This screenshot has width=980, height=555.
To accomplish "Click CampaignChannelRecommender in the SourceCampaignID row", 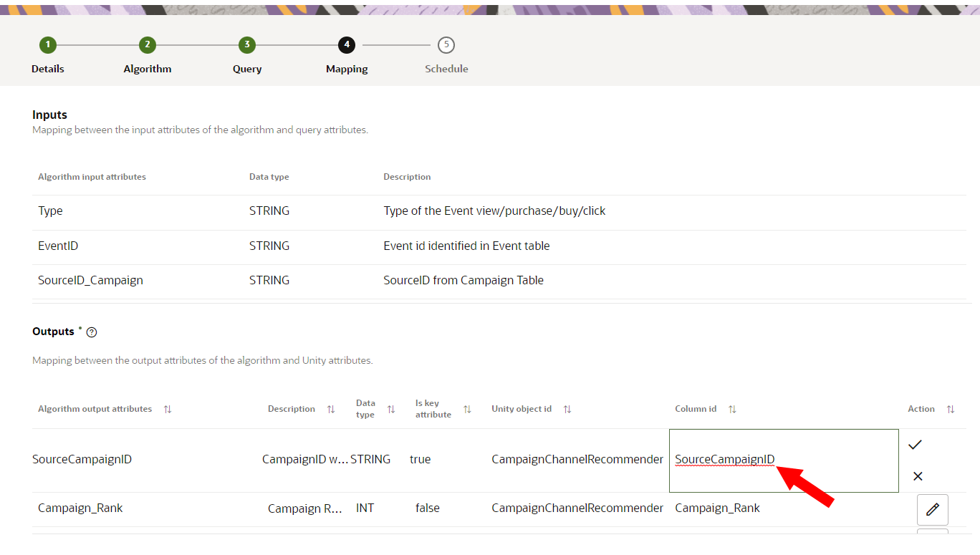I will click(x=577, y=460).
